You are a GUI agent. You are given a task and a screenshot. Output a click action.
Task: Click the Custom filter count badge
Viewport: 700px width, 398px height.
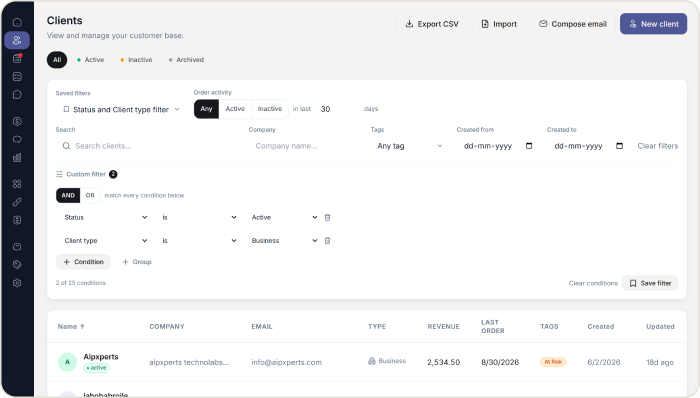(113, 174)
